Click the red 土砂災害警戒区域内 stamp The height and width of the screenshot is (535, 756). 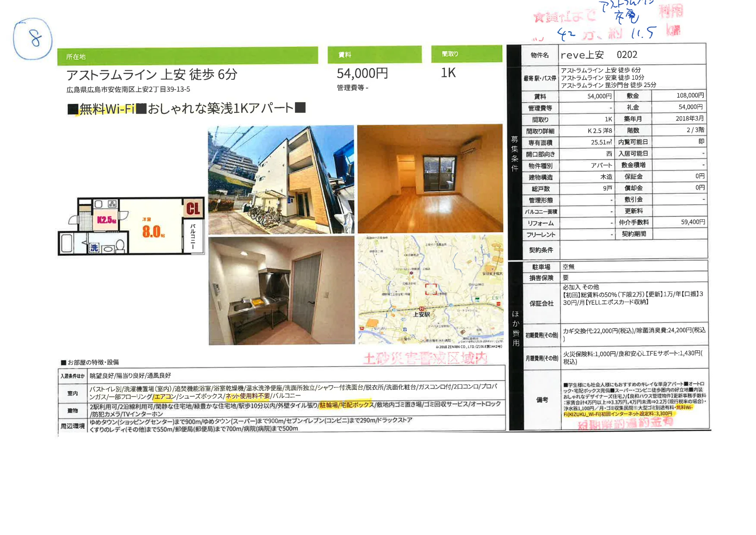click(x=425, y=358)
